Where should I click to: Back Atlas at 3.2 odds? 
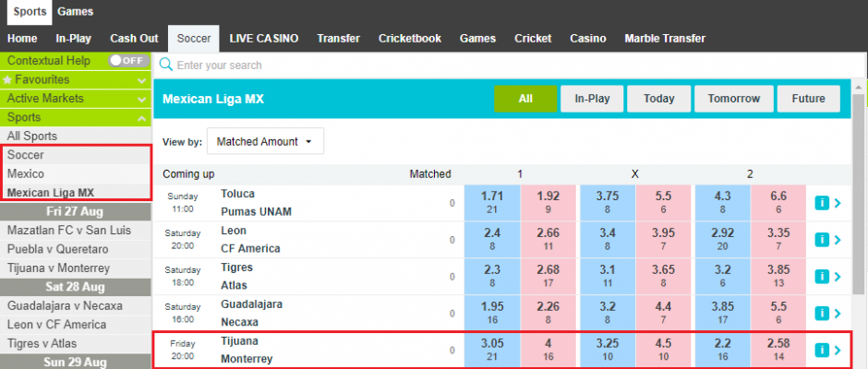tap(722, 277)
